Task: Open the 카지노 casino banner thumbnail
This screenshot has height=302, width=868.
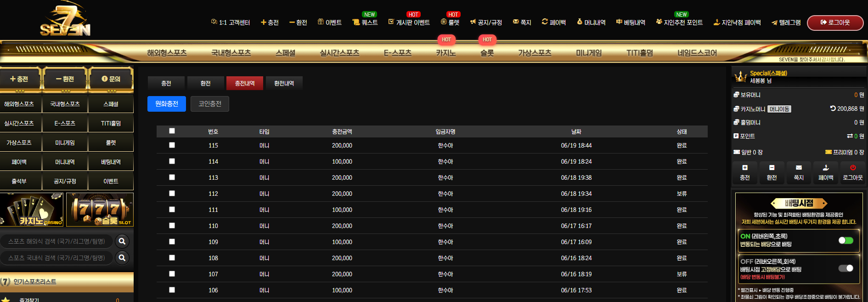Action: (x=32, y=210)
